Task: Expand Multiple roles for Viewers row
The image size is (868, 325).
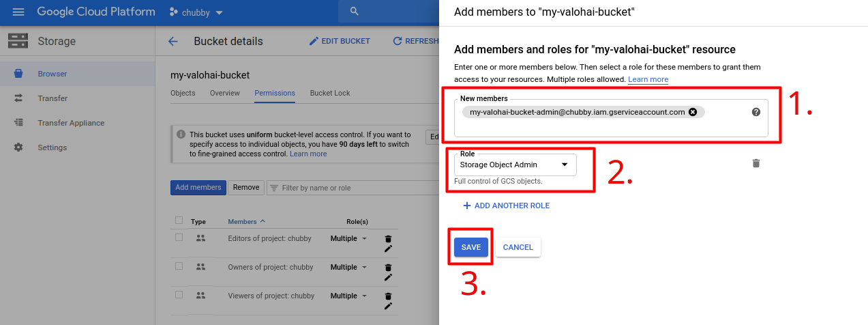Action: [348, 296]
